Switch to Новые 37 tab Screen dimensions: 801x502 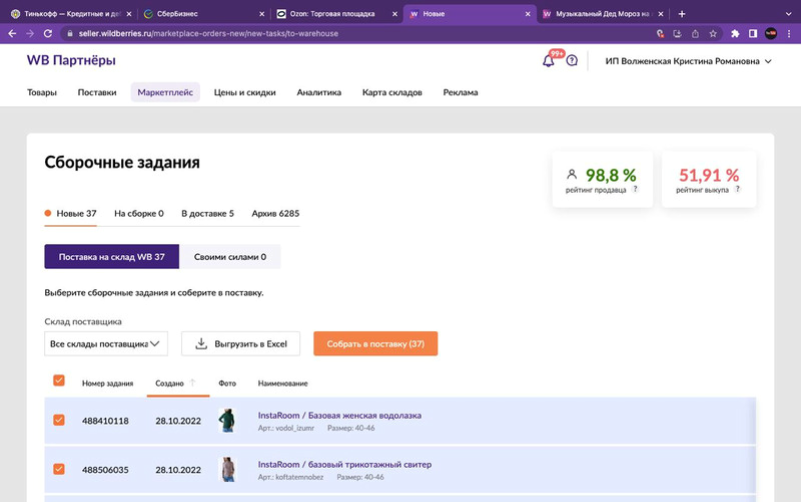pyautogui.click(x=70, y=213)
